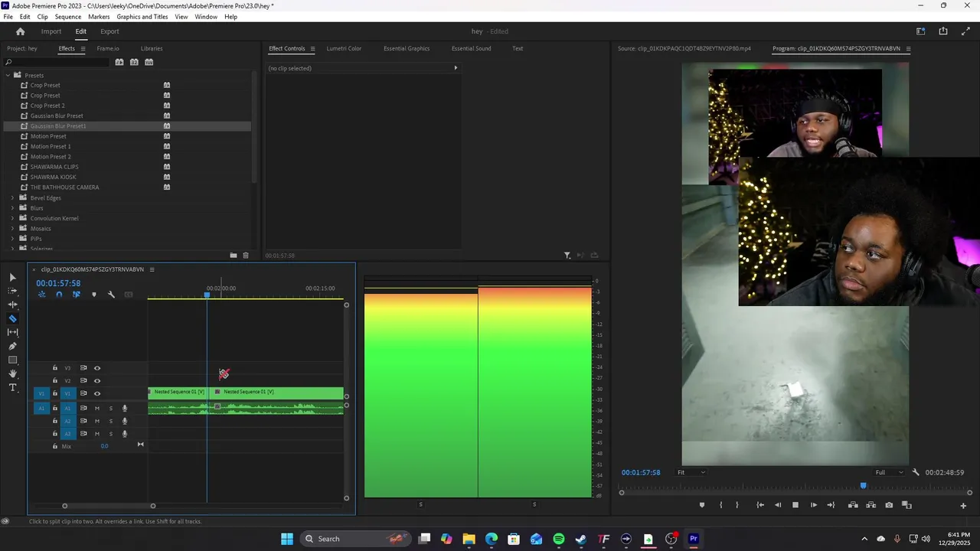
Task: Open Program Monitor settings wrench
Action: click(x=916, y=472)
